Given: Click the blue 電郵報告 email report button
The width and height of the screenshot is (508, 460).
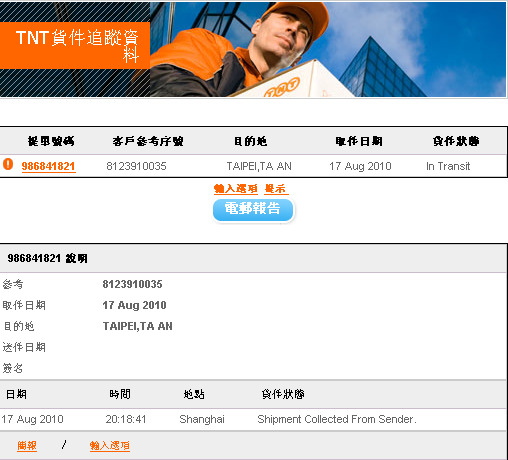Looking at the screenshot, I should click(253, 210).
